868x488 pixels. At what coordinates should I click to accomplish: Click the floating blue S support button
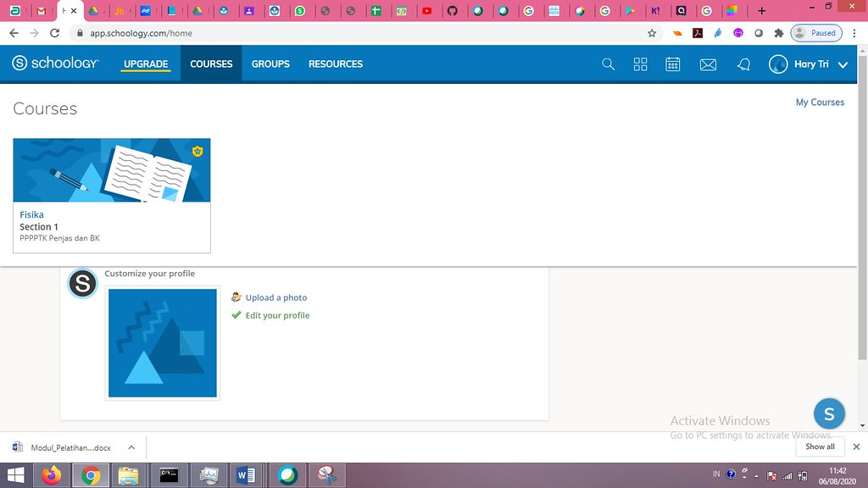[x=829, y=413]
